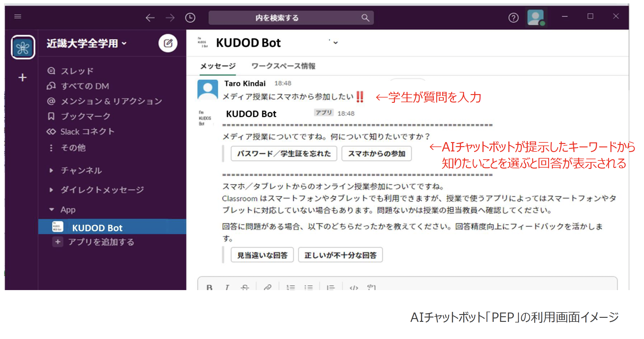Select the 近畿大学 workspace icon
Image resolution: width=644 pixels, height=339 pixels.
23,47
